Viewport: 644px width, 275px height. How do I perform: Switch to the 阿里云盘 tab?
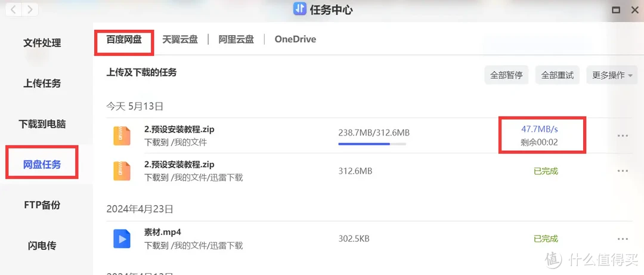(x=236, y=39)
